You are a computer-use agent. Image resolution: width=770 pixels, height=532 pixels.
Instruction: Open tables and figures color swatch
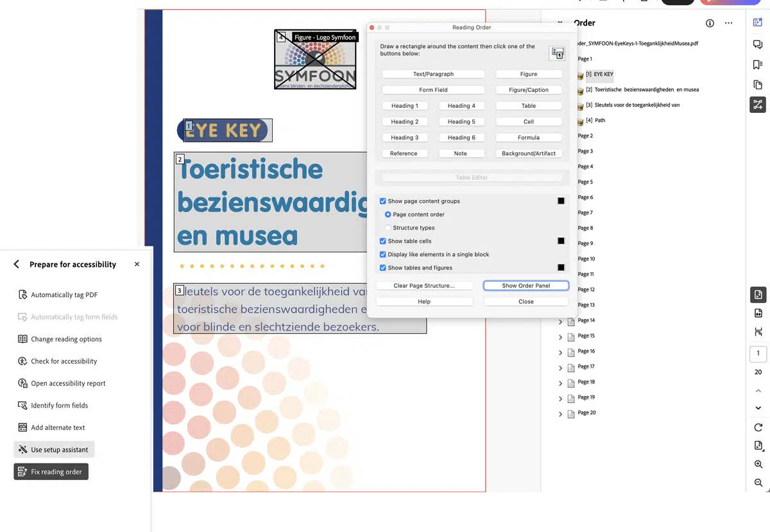pos(561,268)
